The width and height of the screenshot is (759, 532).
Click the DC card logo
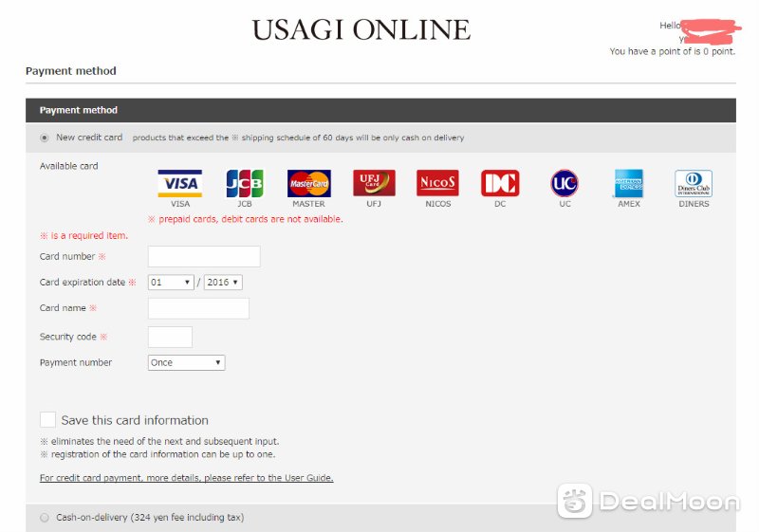tap(500, 183)
